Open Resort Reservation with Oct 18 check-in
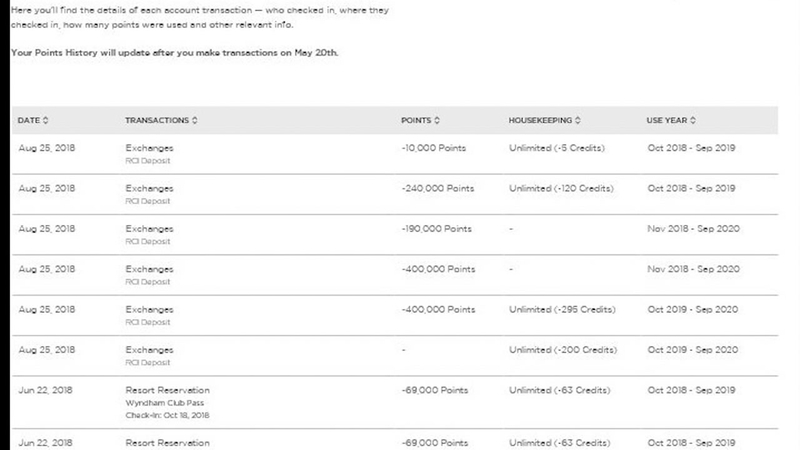The image size is (800, 450). [x=395, y=403]
